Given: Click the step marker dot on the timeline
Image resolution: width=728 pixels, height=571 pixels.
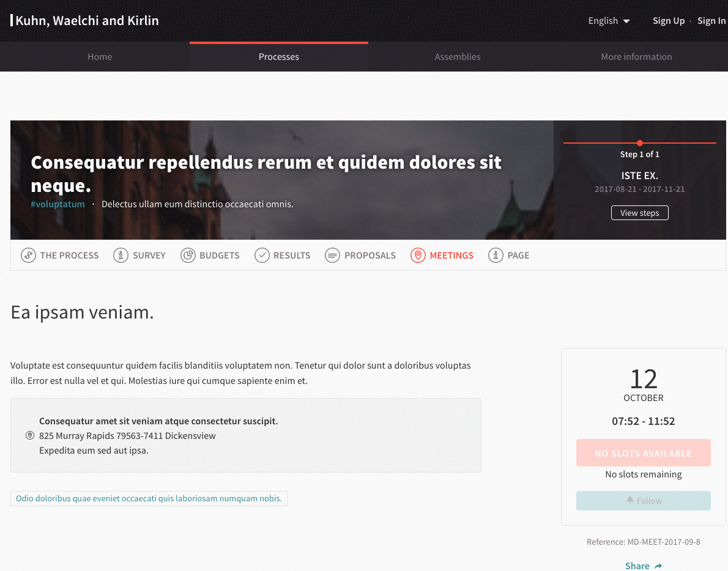Looking at the screenshot, I should pos(640,142).
